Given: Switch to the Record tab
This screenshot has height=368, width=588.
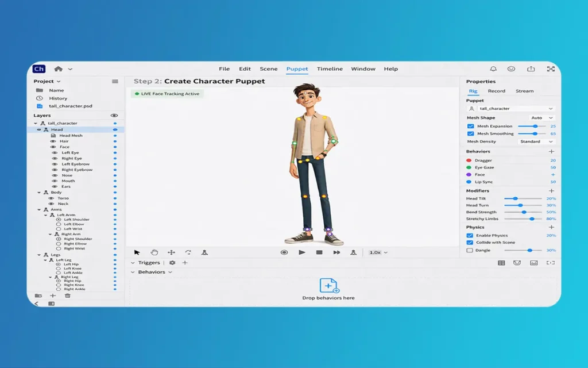Looking at the screenshot, I should coord(496,91).
